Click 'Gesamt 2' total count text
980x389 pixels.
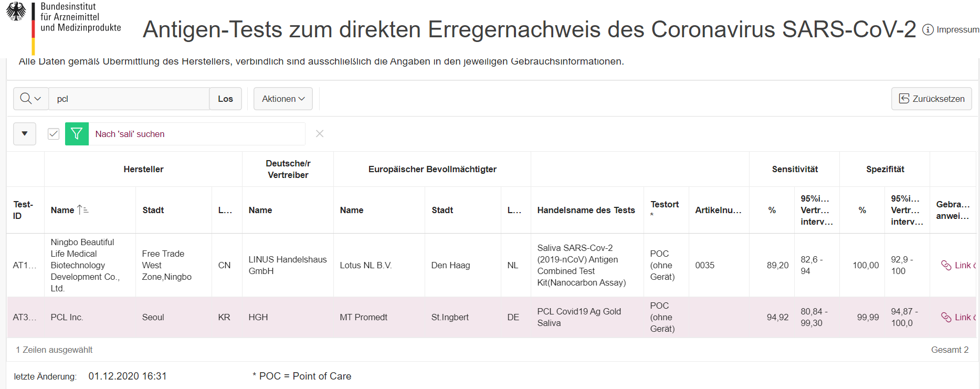pyautogui.click(x=950, y=350)
